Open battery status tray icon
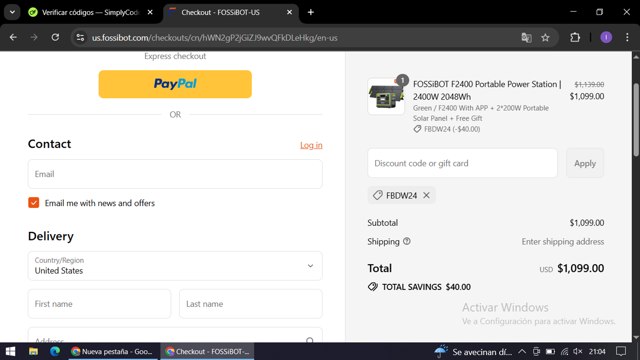 point(550,351)
